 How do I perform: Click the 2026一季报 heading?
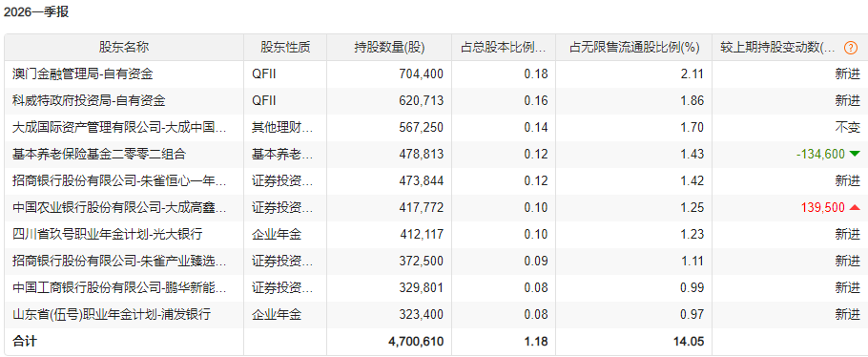point(36,12)
